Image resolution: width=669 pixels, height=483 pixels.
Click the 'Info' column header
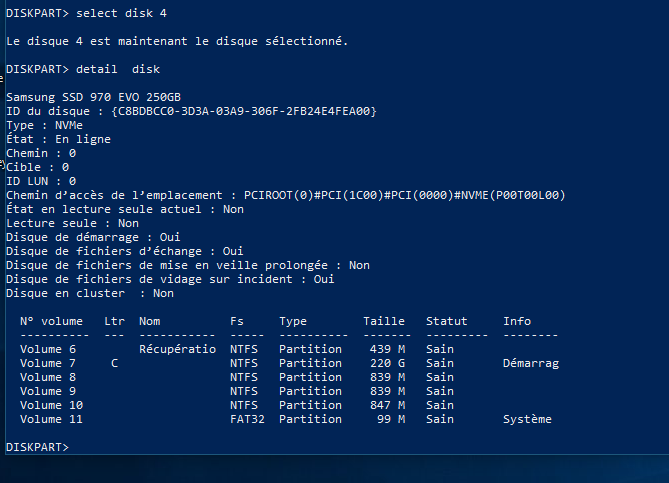517,321
